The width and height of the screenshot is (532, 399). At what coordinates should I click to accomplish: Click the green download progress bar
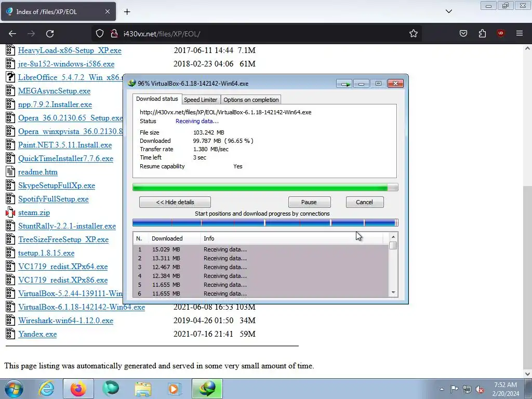click(265, 187)
